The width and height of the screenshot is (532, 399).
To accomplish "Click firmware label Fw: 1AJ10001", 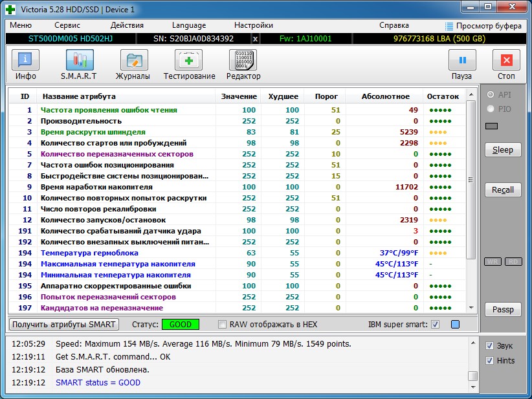I will (305, 39).
